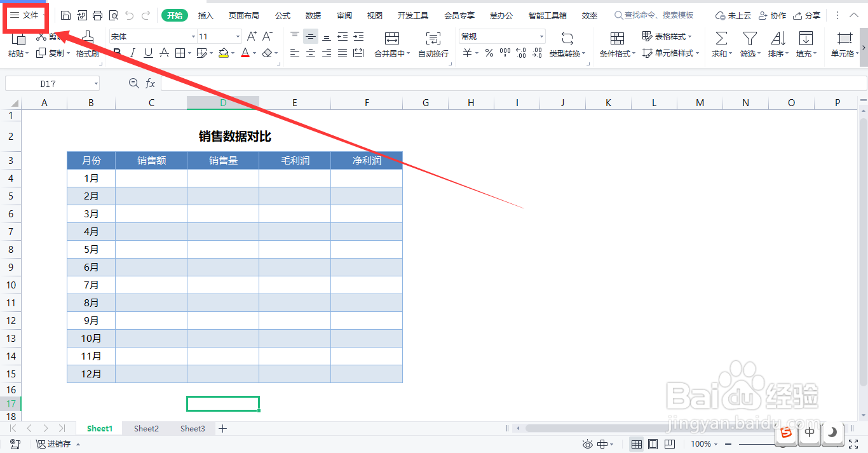The width and height of the screenshot is (868, 453).
Task: Click the bottom vertical align icon
Action: (x=327, y=36)
